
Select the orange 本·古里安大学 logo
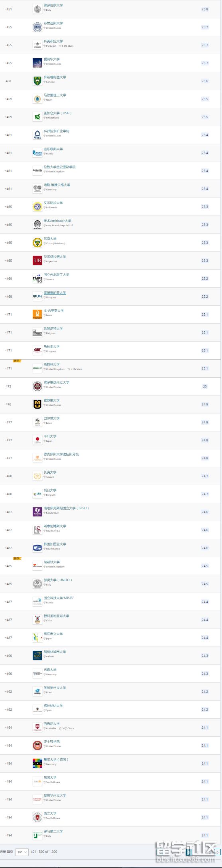click(37, 314)
